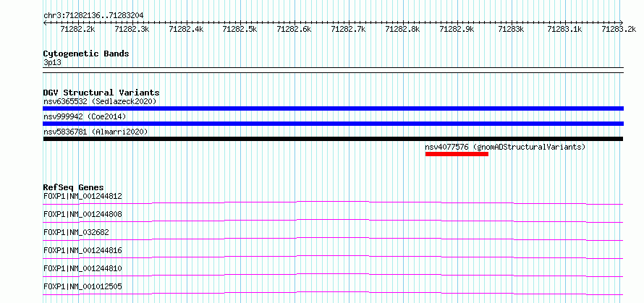This screenshot has height=303, width=644.
Task: Open nsv4077576 (gnomADStructuralVariants) label
Action: click(x=505, y=147)
